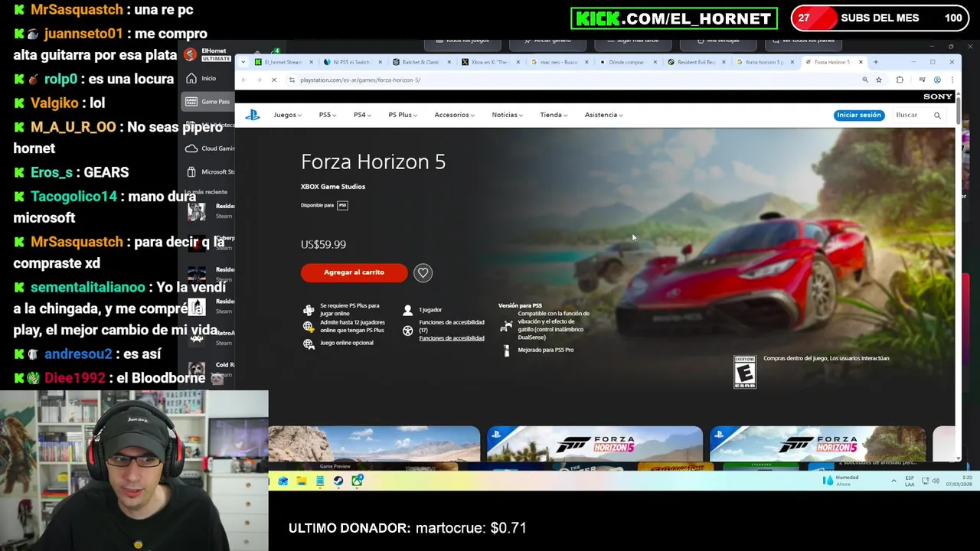980x551 pixels.
Task: Open the Xbox app from the taskbar
Action: coord(357,481)
